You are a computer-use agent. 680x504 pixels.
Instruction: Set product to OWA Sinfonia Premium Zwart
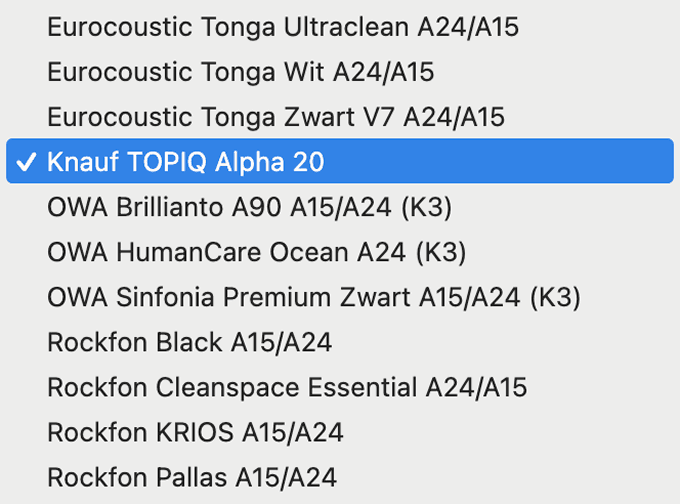(314, 297)
